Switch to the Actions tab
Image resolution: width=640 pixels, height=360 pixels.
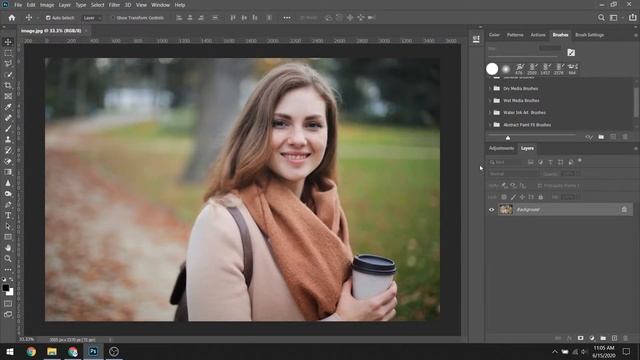click(538, 35)
